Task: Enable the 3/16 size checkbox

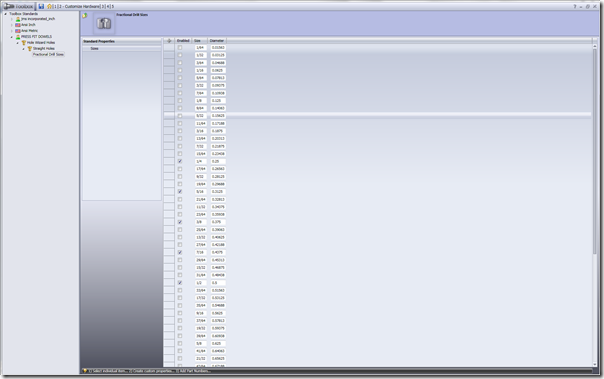Action: [180, 131]
